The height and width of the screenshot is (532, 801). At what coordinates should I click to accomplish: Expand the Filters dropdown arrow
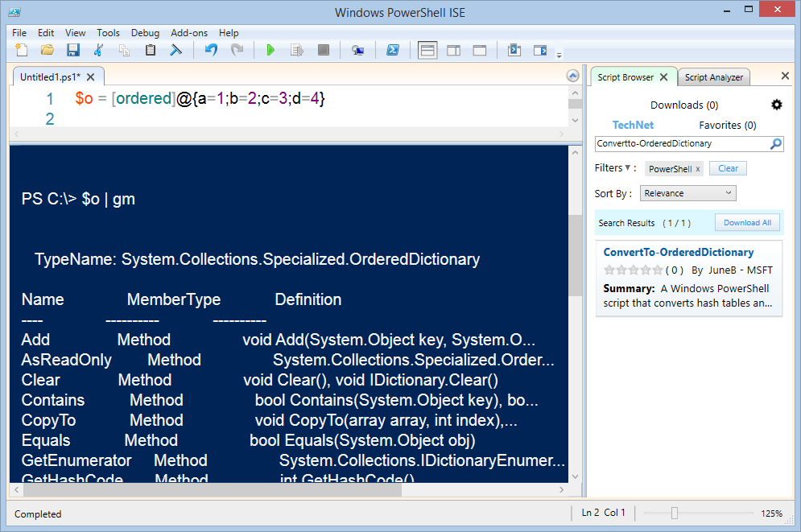click(627, 167)
